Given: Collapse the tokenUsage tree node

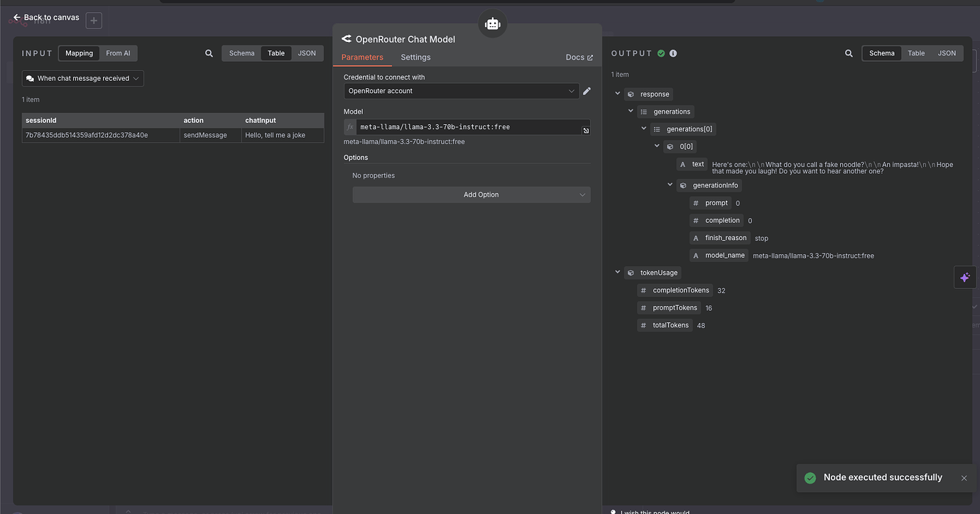Looking at the screenshot, I should pos(617,272).
